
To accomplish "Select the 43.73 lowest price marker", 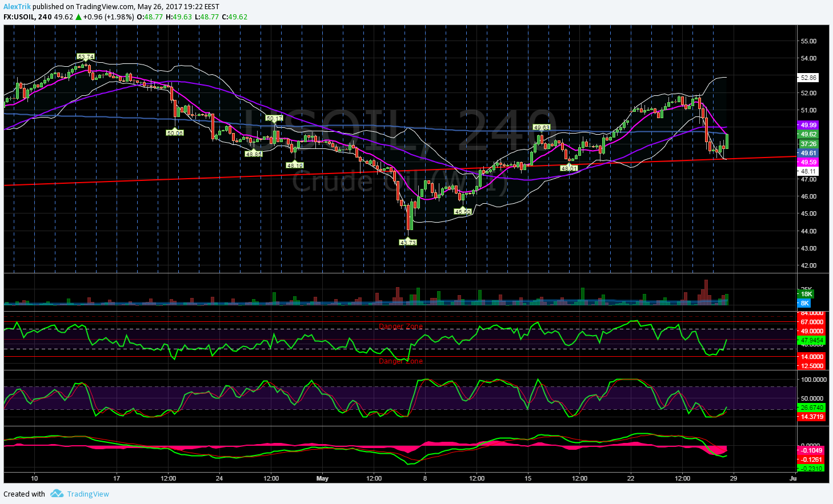I will (x=408, y=242).
